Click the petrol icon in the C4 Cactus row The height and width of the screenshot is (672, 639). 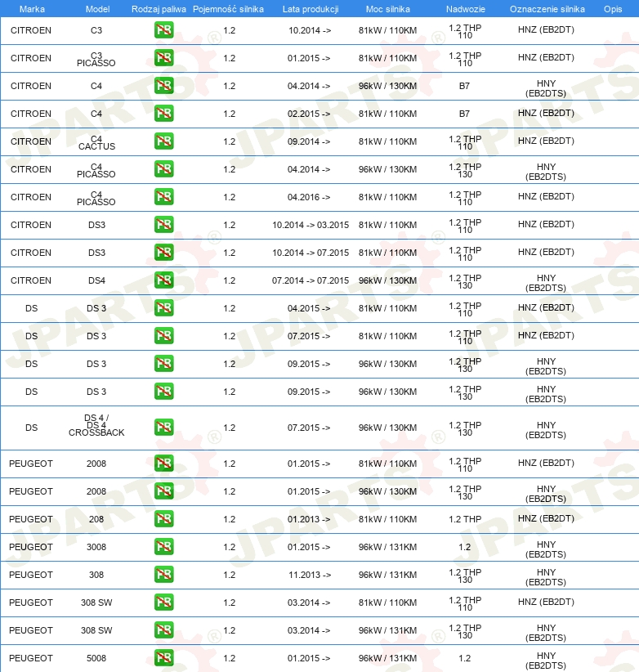tap(164, 141)
